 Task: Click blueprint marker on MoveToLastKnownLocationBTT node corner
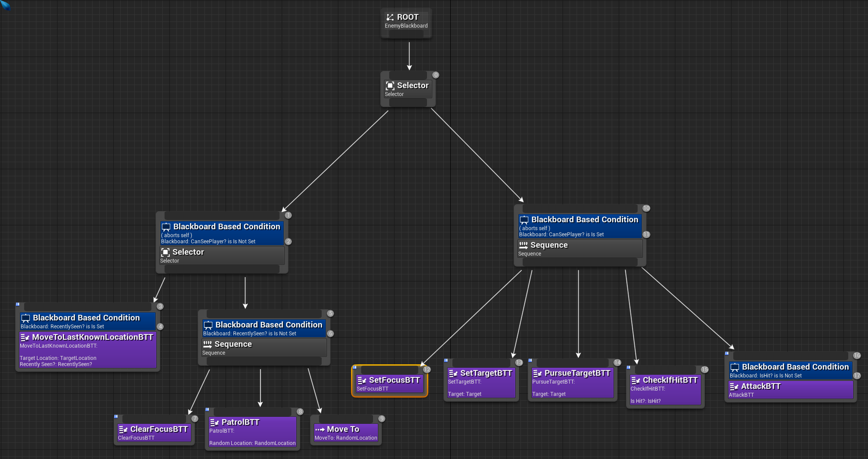pos(18,304)
